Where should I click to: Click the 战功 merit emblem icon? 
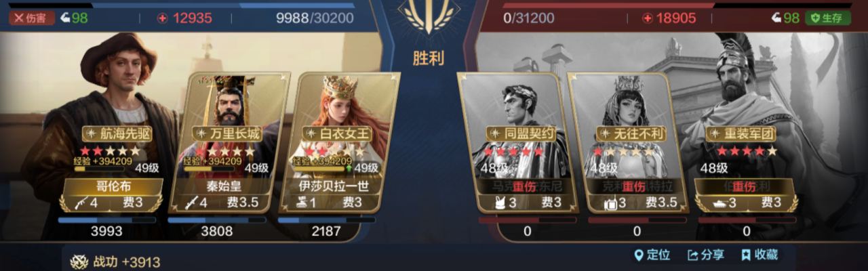(x=80, y=262)
